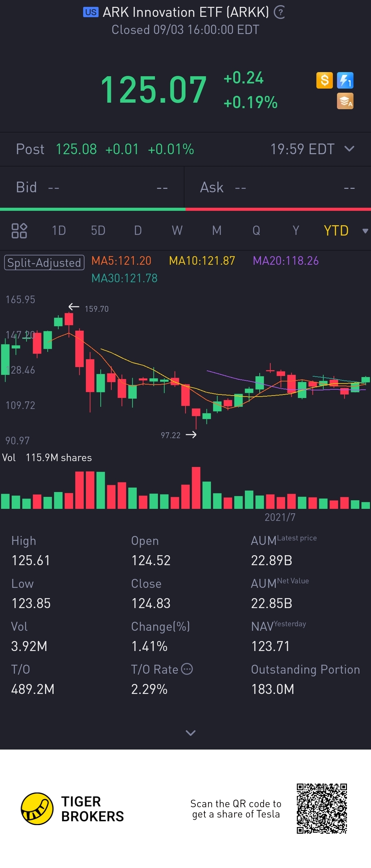Expand the post-market 19:59 EDT chevron

pyautogui.click(x=349, y=149)
